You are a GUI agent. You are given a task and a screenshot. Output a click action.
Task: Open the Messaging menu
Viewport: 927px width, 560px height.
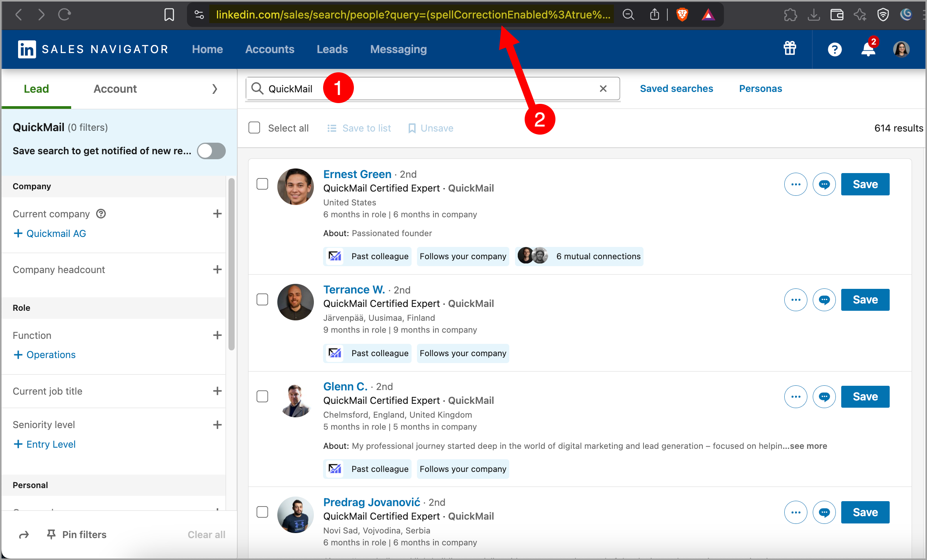(x=398, y=49)
